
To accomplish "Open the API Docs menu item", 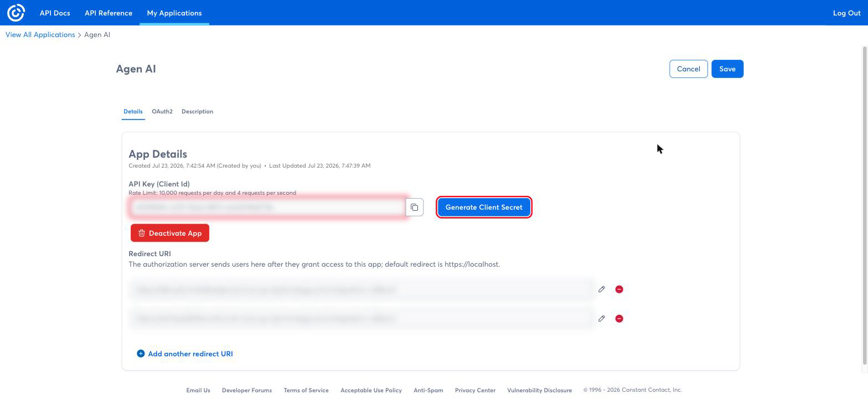I will pos(55,13).
